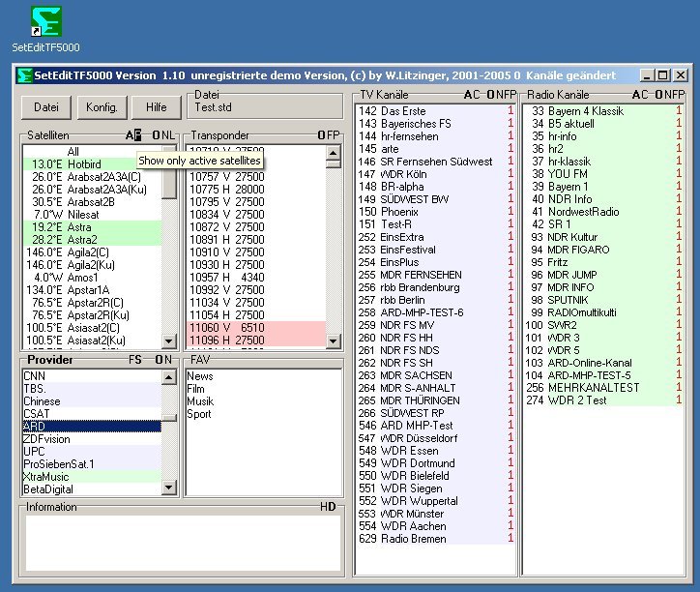Screen dimensions: 700x592
Task: Select transponder 10957 H 4340
Action: (255, 278)
